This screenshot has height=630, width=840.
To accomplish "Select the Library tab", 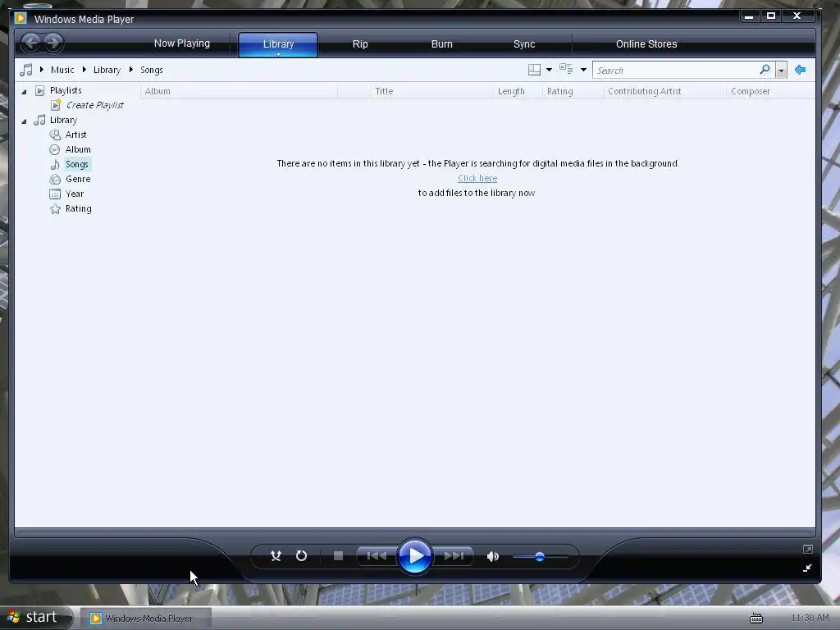I will click(278, 44).
